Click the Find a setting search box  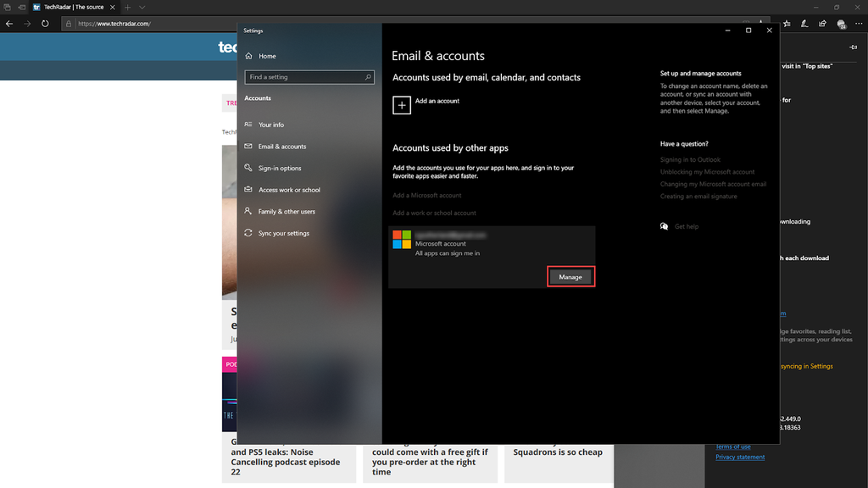pos(309,76)
